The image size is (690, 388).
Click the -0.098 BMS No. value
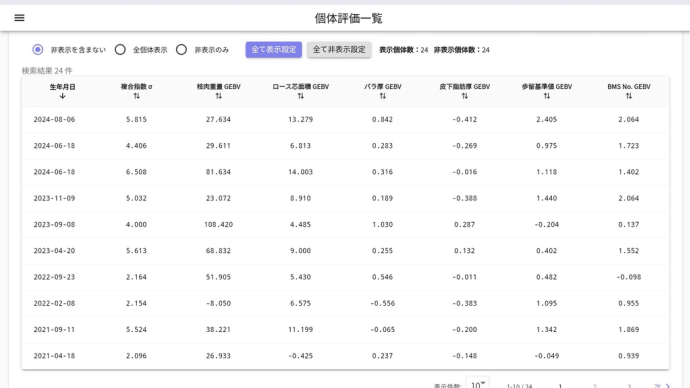point(628,277)
